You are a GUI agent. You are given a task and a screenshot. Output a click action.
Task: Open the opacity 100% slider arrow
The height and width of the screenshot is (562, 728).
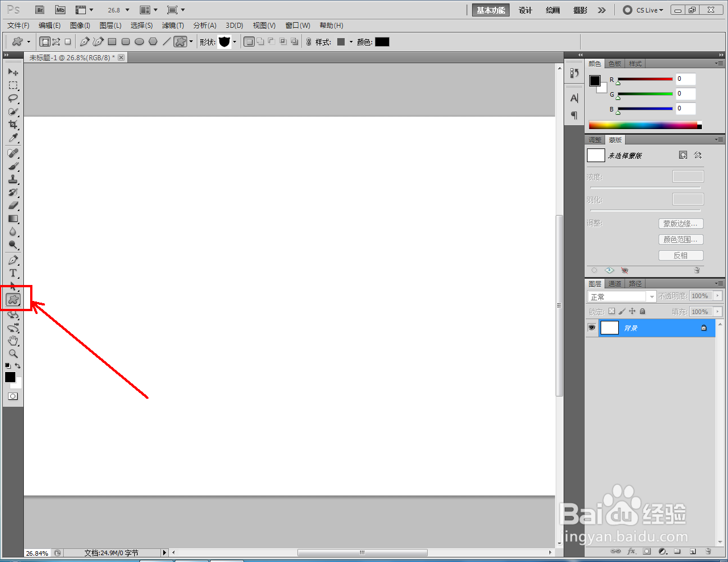tap(718, 296)
